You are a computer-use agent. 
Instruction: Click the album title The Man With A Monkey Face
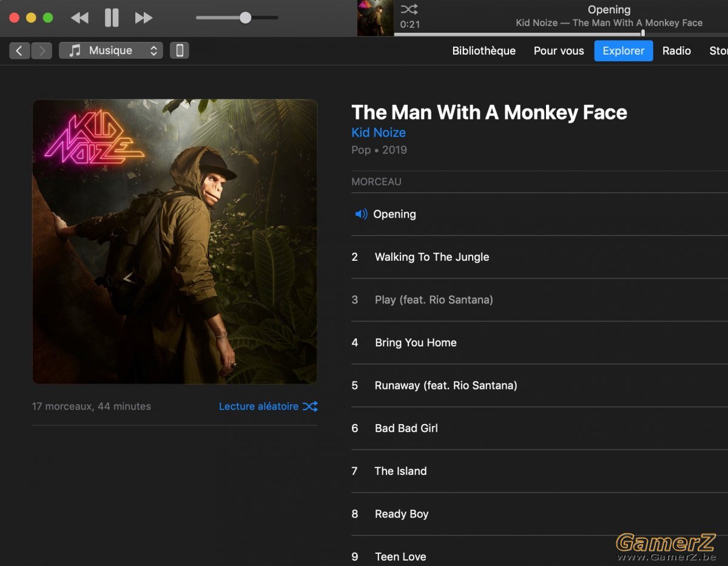click(x=489, y=112)
